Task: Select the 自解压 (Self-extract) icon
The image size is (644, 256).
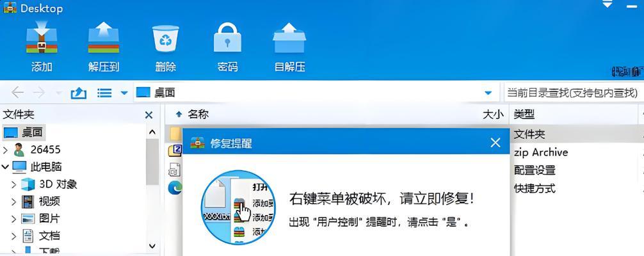Action: point(289,38)
